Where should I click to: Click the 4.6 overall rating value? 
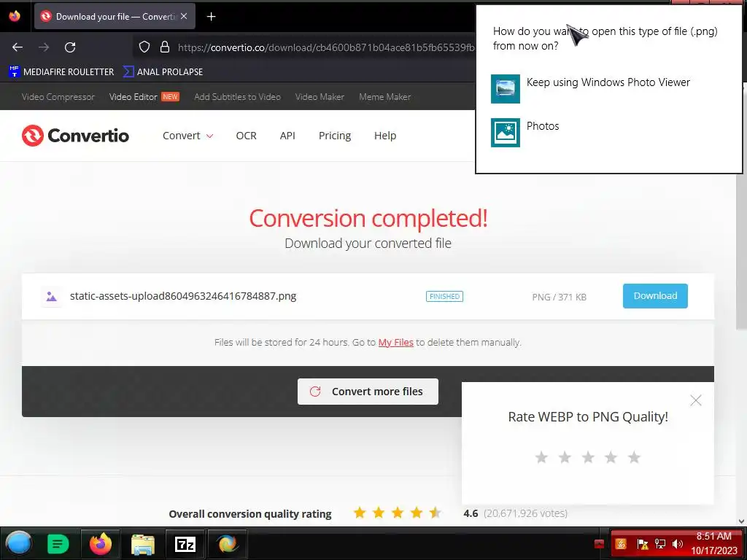[471, 513]
